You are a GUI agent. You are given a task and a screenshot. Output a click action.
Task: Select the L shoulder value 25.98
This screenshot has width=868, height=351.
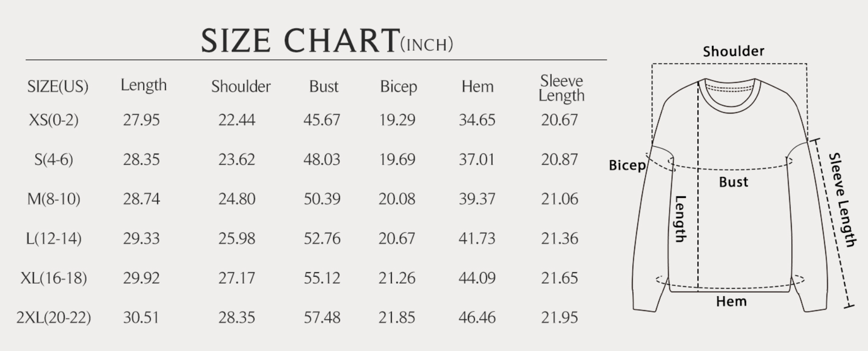(x=236, y=238)
